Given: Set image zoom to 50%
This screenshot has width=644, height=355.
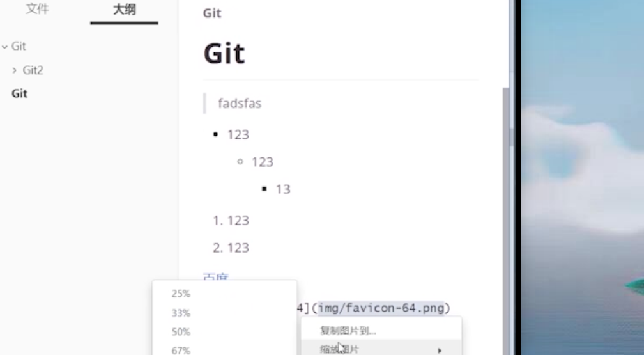Looking at the screenshot, I should pyautogui.click(x=181, y=332).
